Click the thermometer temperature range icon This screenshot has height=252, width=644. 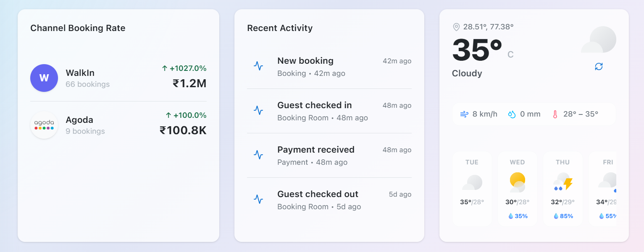[x=555, y=114]
